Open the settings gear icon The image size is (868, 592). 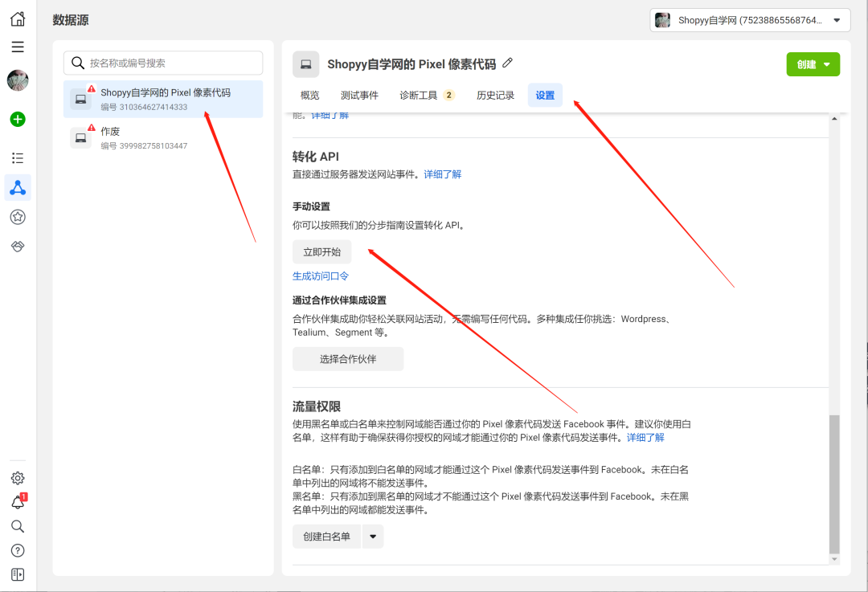[18, 478]
